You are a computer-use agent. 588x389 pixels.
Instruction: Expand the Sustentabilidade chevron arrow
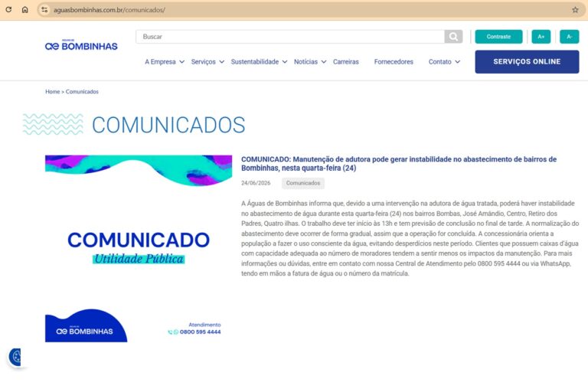click(x=285, y=62)
